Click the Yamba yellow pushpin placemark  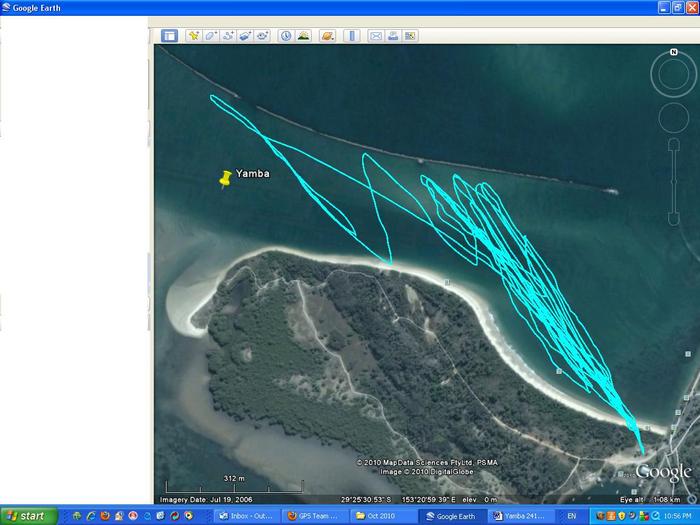click(225, 178)
